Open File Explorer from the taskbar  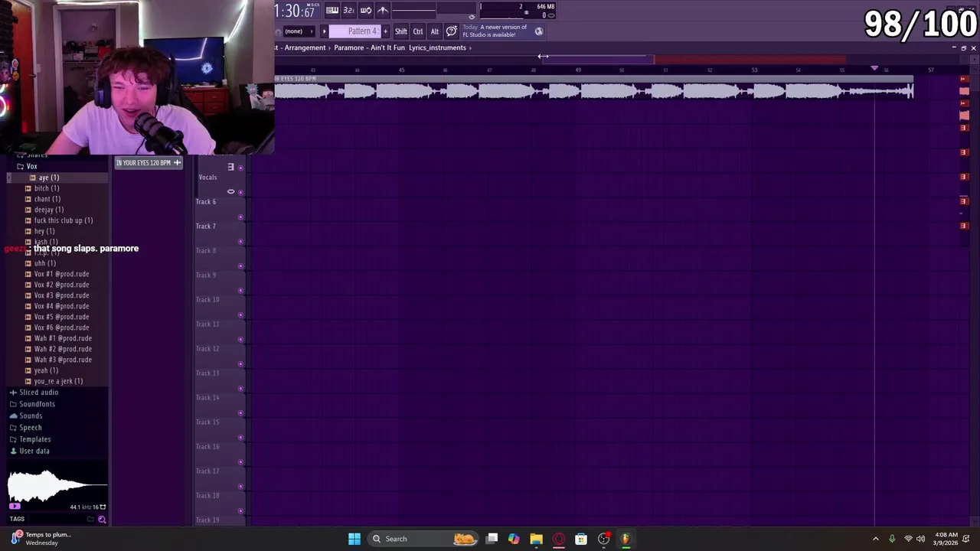(x=536, y=539)
